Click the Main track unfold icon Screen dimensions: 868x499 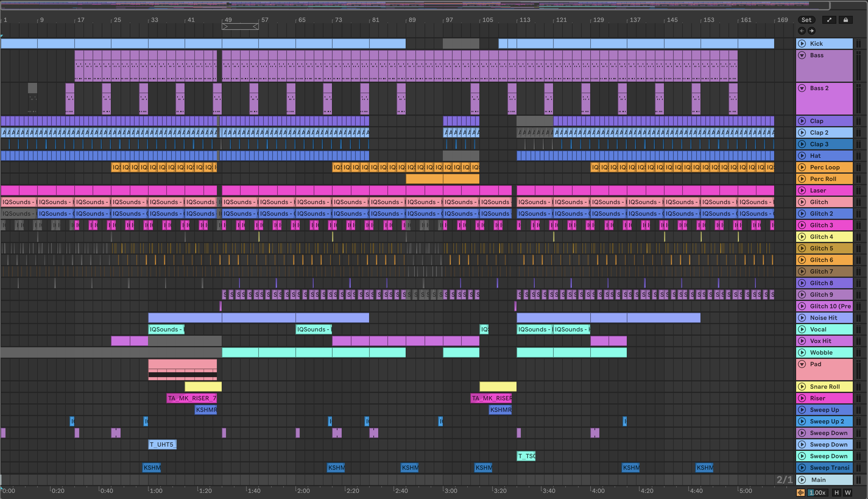point(802,480)
